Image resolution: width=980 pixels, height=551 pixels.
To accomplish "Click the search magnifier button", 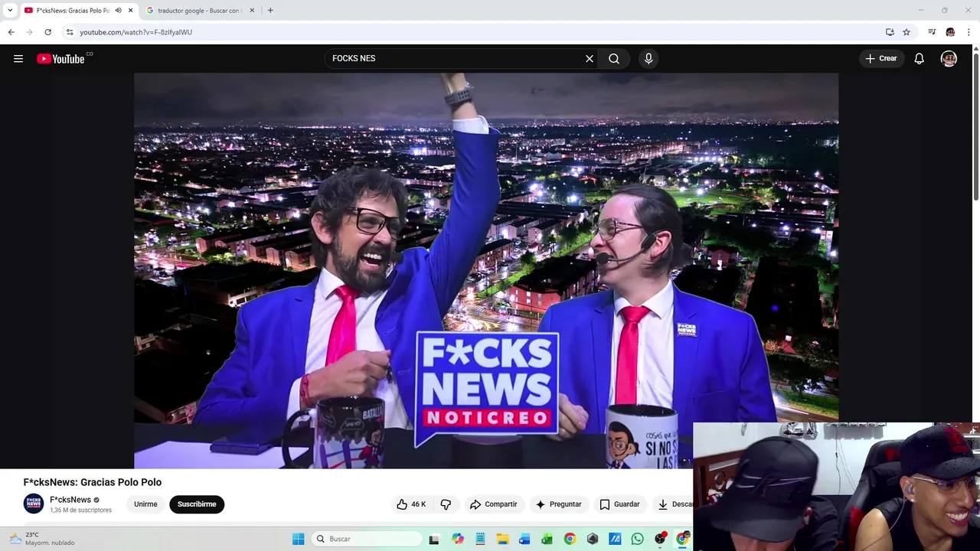I will pyautogui.click(x=614, y=58).
